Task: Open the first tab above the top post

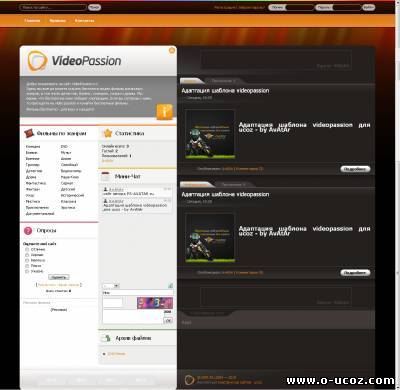Action: [191, 81]
